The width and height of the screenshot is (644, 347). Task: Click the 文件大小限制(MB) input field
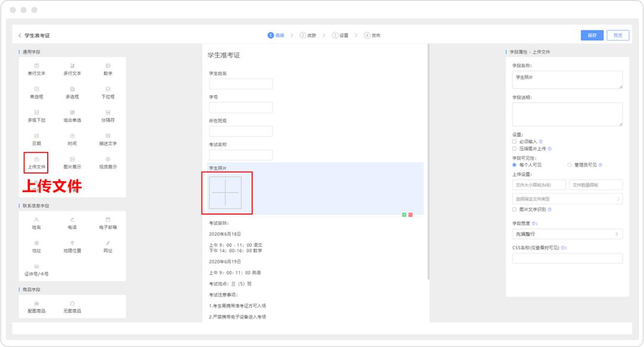pos(540,184)
